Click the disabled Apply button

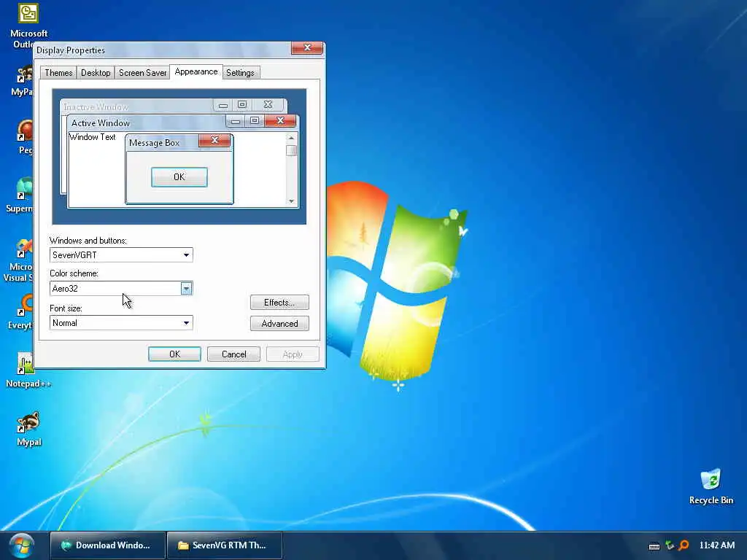(293, 354)
